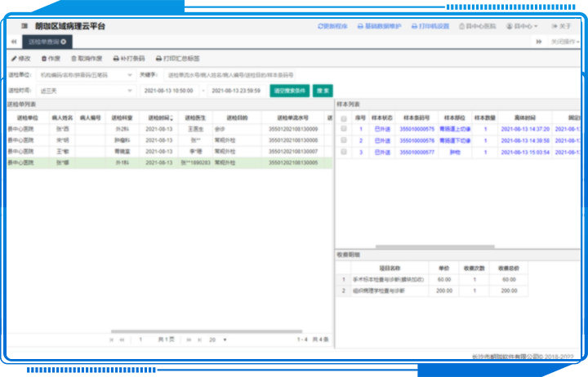
Task: Click the 清空搜索条件 button
Action: 290,91
